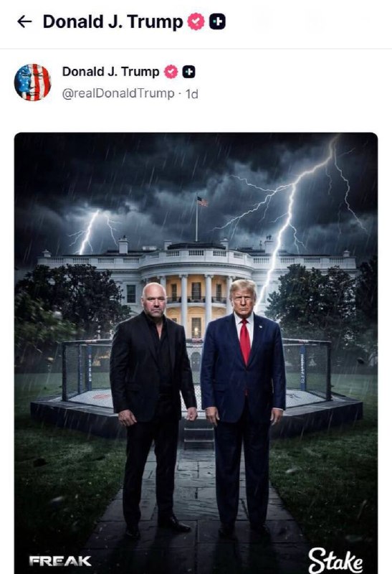Open the @realDonaldTrump handle
Viewport: 392px width, 574px height.
(x=118, y=93)
